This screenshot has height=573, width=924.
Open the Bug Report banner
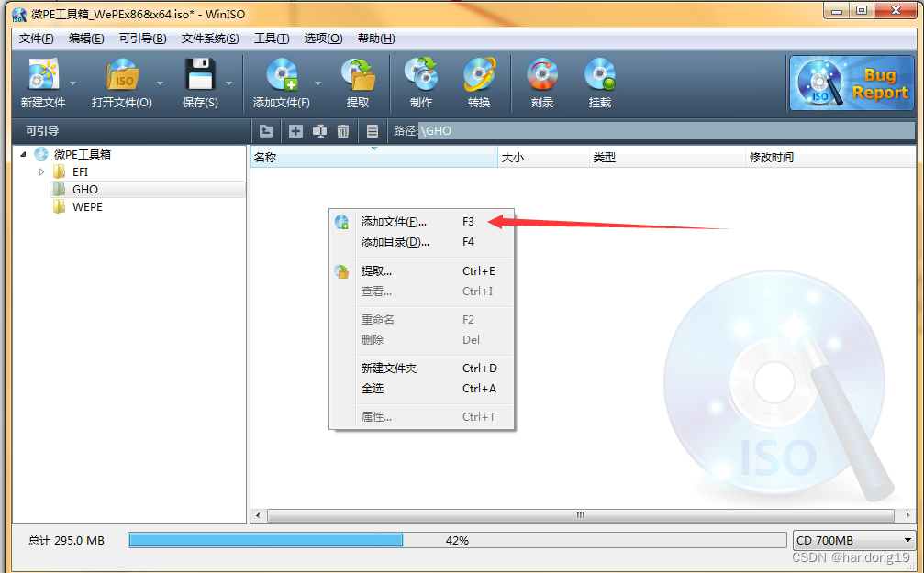[x=852, y=83]
